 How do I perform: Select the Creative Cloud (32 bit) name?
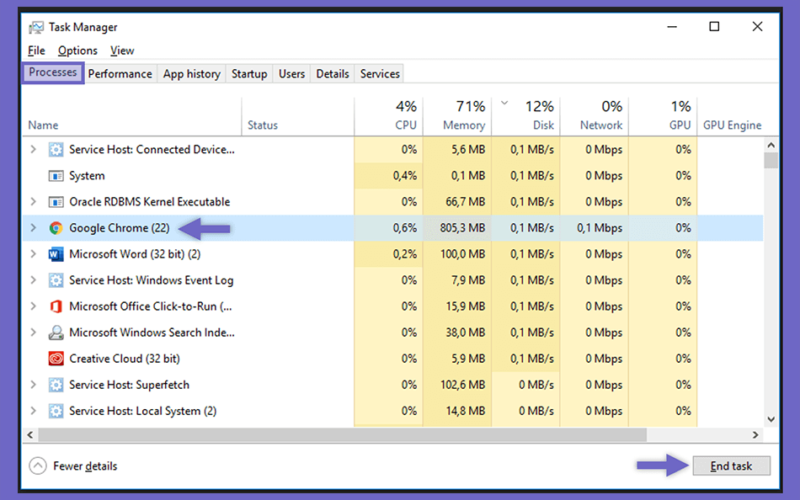[124, 359]
